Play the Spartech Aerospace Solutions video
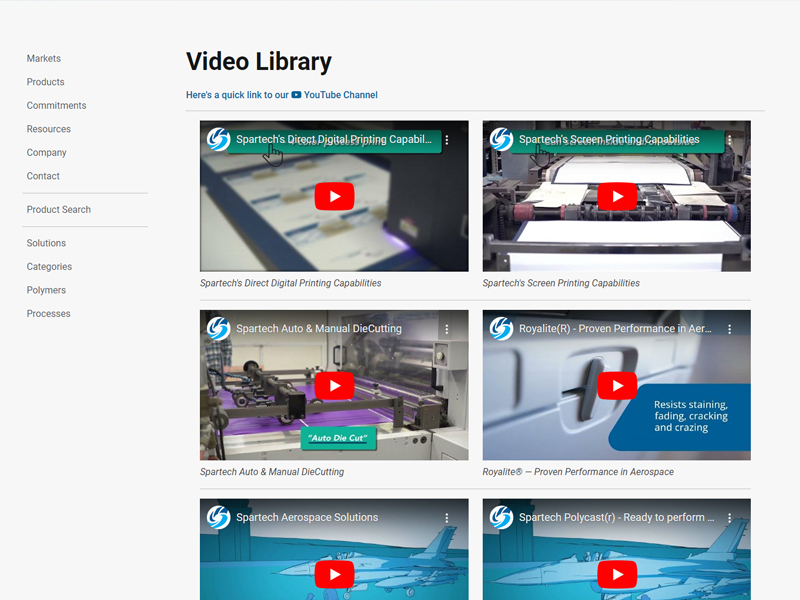 coord(334,574)
